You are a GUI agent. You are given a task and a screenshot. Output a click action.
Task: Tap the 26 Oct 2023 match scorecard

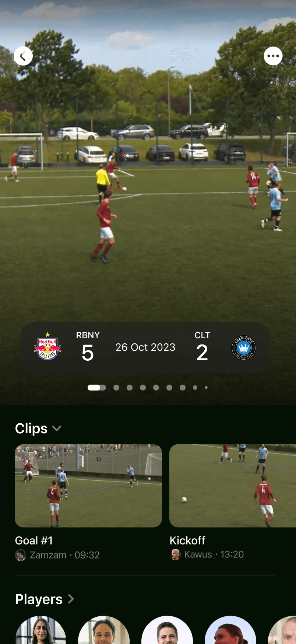pyautogui.click(x=145, y=347)
